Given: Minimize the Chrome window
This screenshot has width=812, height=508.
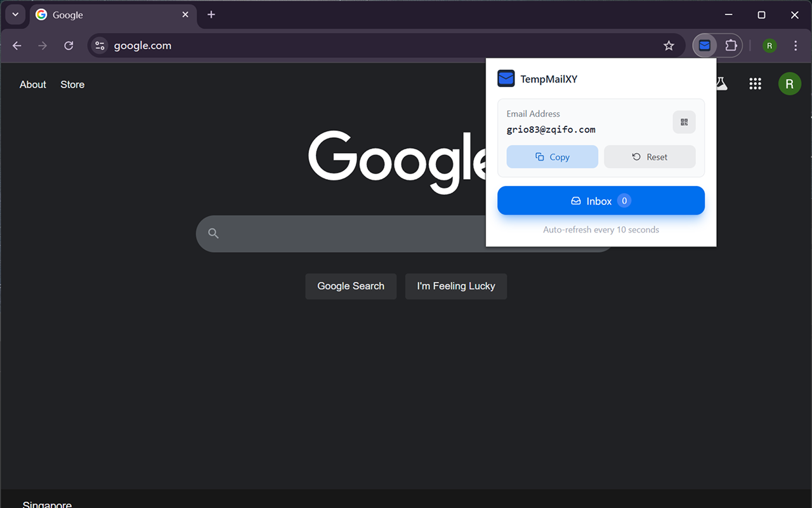Looking at the screenshot, I should coord(729,15).
